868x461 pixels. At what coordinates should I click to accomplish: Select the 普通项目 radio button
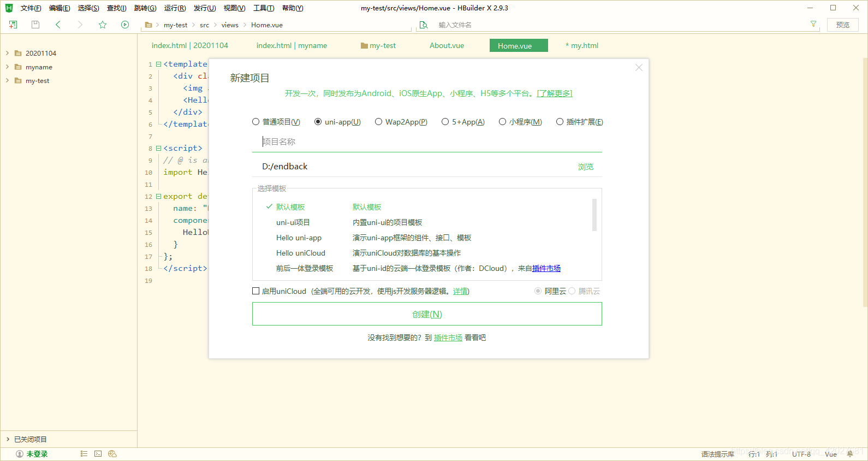point(255,122)
